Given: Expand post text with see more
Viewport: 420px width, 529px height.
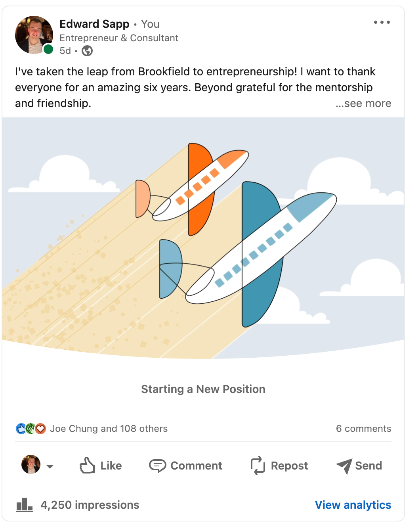Looking at the screenshot, I should coord(363,103).
